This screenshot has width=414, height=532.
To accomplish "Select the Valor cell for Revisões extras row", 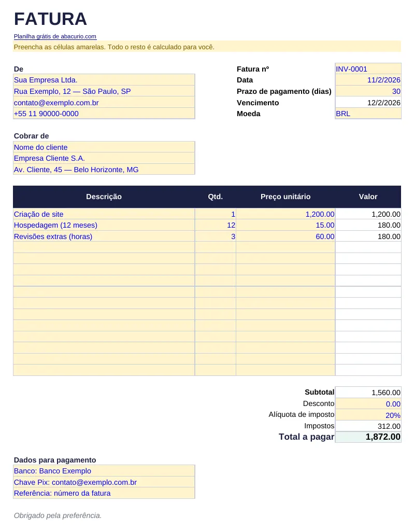I will (x=368, y=236).
